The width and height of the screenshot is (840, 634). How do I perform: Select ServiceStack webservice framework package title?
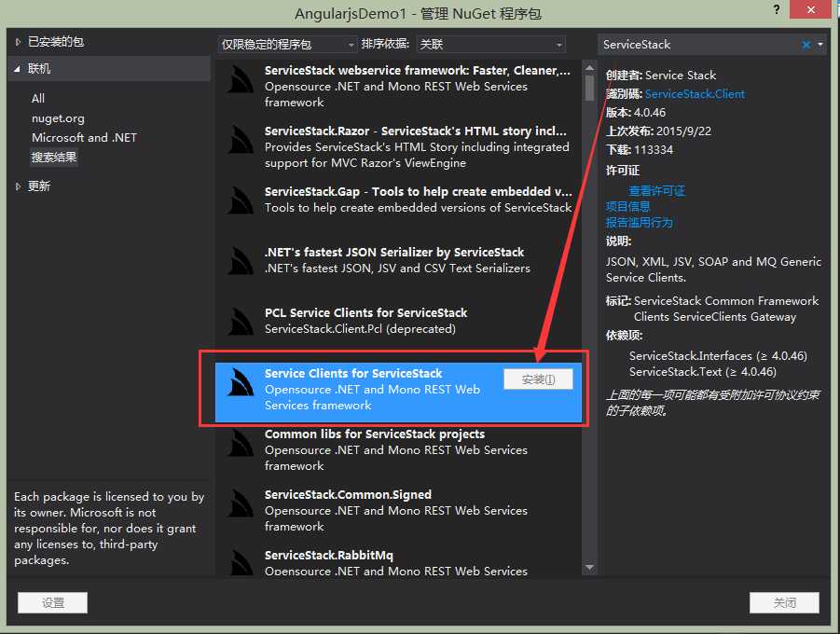coord(418,71)
